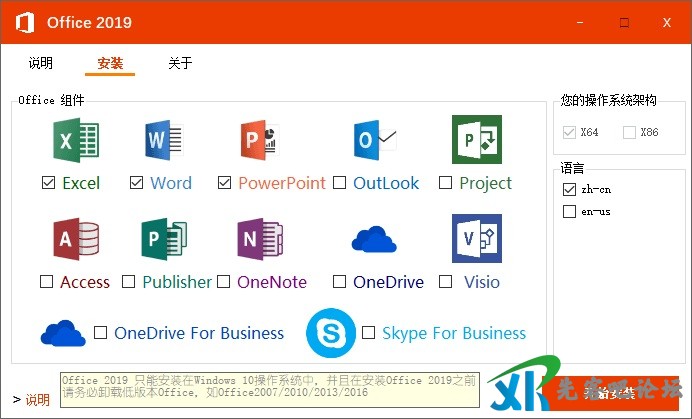Check the Visio component checkbox

click(x=446, y=282)
